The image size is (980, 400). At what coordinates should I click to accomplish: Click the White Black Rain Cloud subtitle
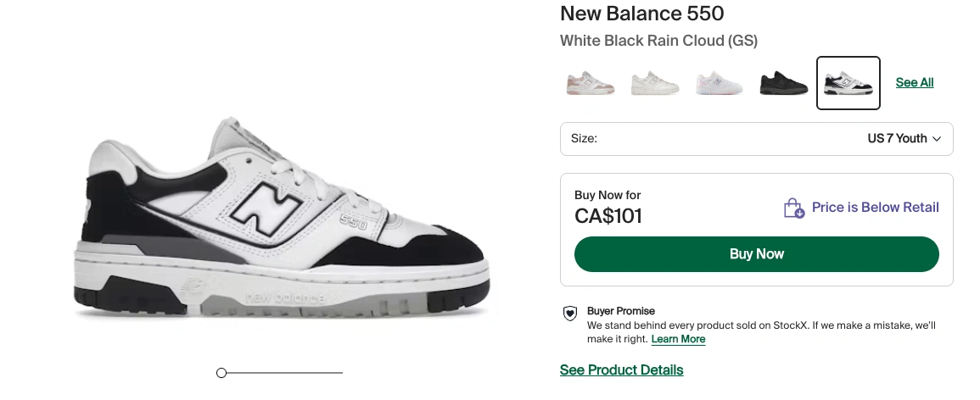658,41
